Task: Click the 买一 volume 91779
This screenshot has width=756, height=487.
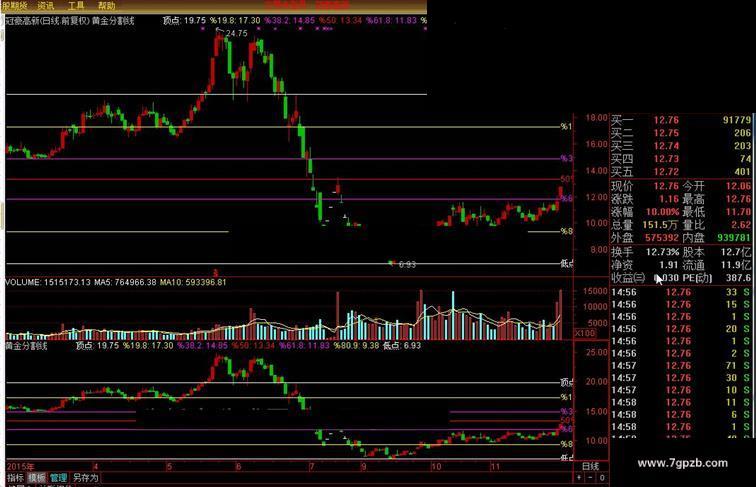Action: point(737,120)
